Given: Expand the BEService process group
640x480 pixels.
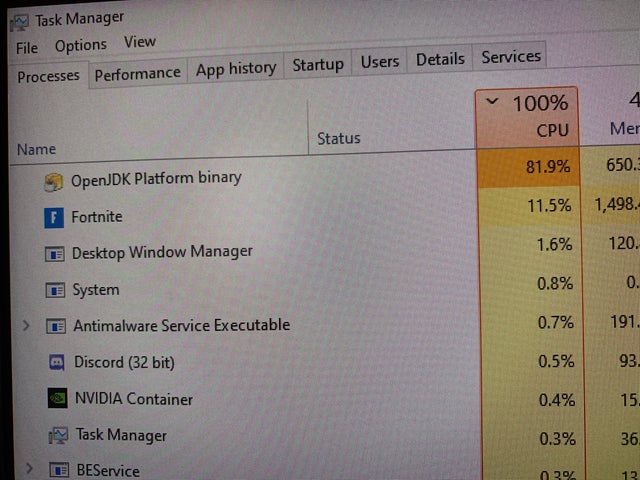Looking at the screenshot, I should (29, 468).
